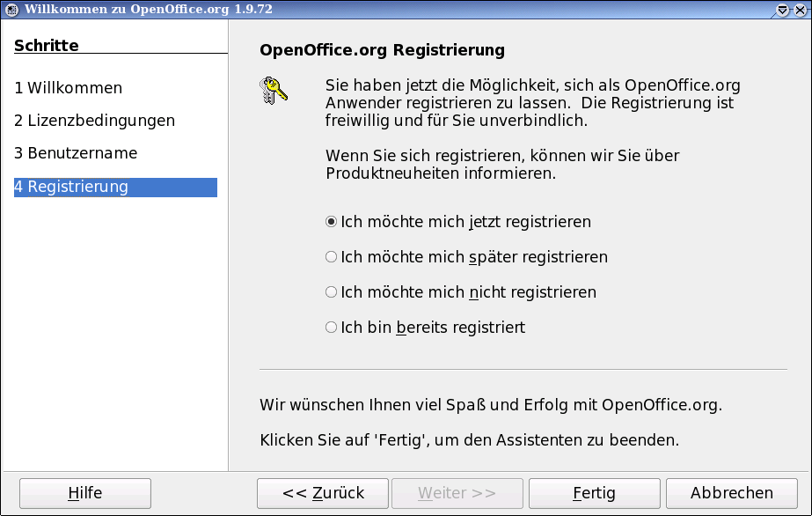The height and width of the screenshot is (516, 812).
Task: Click the 'OpenOffice.org Registrierung' heading
Action: click(x=382, y=50)
